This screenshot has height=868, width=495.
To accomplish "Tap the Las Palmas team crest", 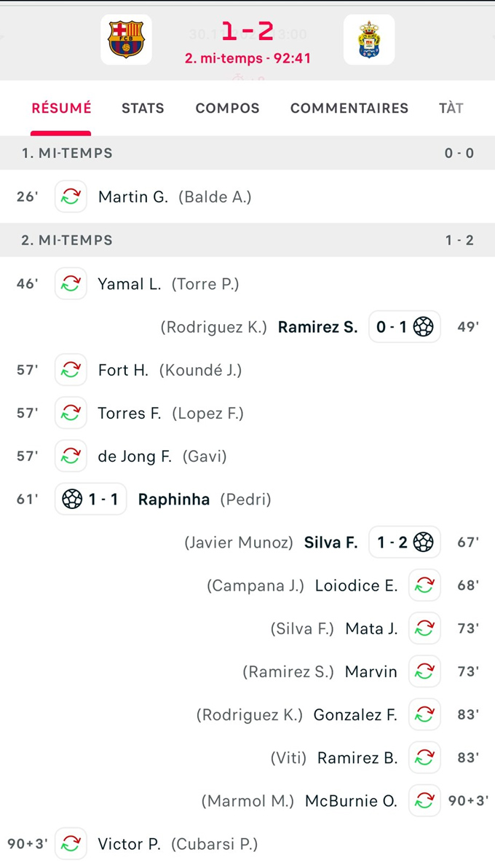I will 369,39.
